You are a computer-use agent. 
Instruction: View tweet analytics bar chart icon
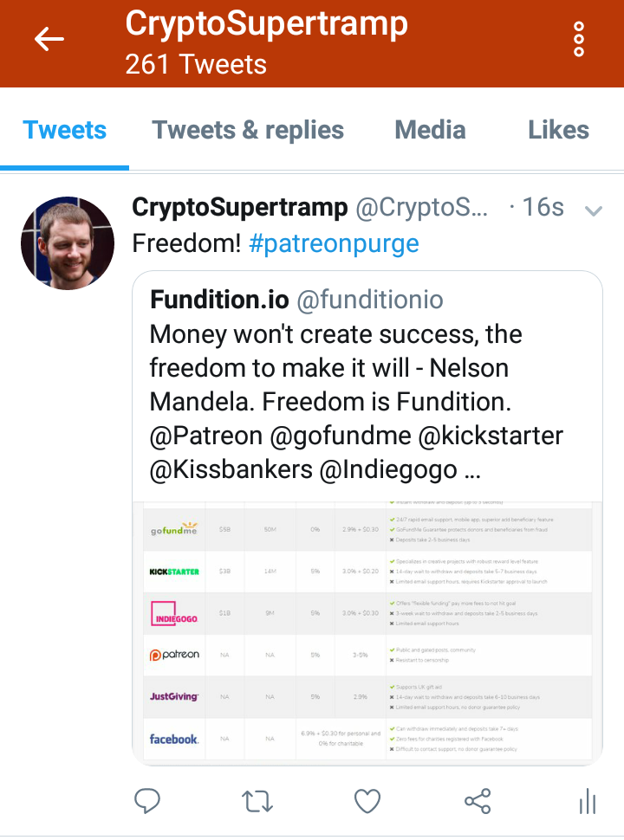coord(588,801)
